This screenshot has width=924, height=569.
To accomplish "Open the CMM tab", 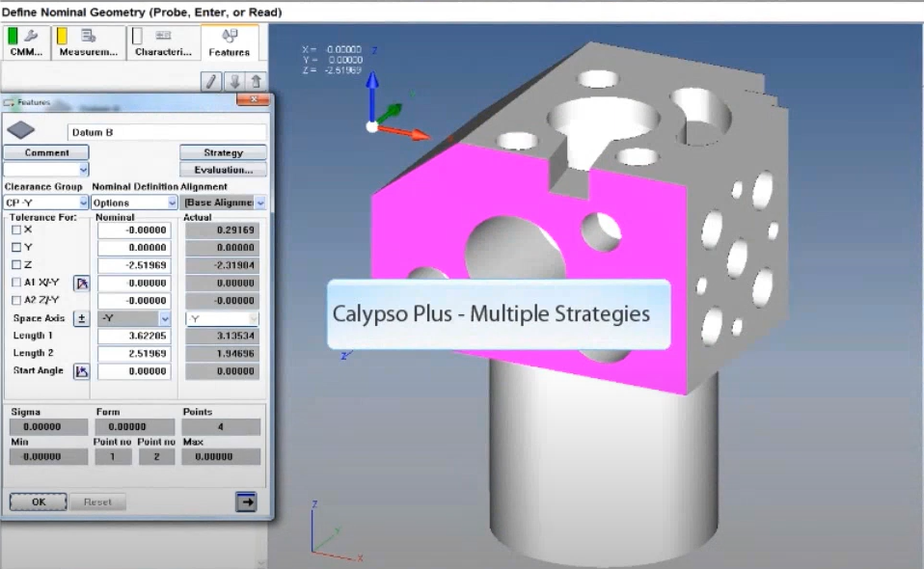I will [x=25, y=41].
